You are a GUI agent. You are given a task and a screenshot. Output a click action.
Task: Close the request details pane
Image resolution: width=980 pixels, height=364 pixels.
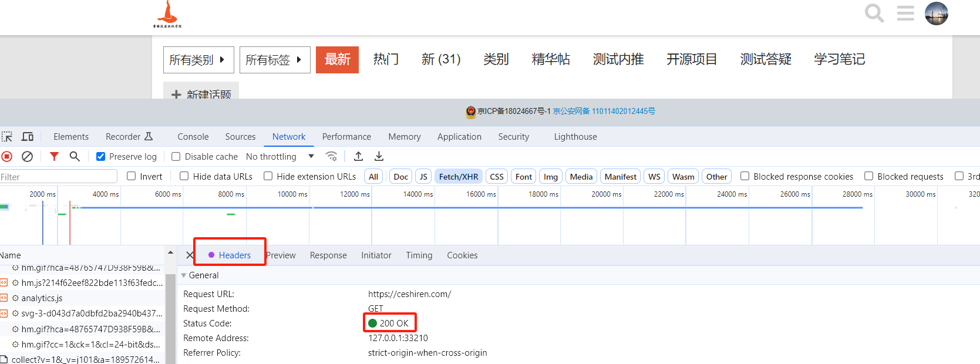pyautogui.click(x=190, y=255)
